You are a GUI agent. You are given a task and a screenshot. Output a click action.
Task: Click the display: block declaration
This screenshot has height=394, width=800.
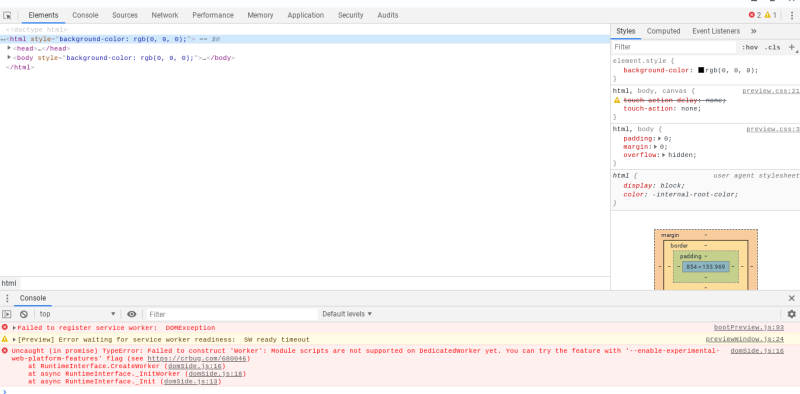click(x=654, y=186)
